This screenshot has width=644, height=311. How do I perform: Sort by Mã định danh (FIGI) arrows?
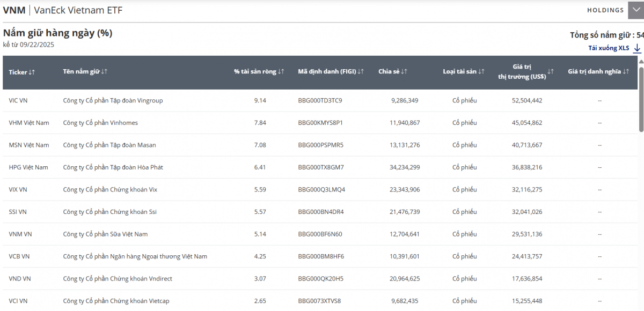(361, 72)
